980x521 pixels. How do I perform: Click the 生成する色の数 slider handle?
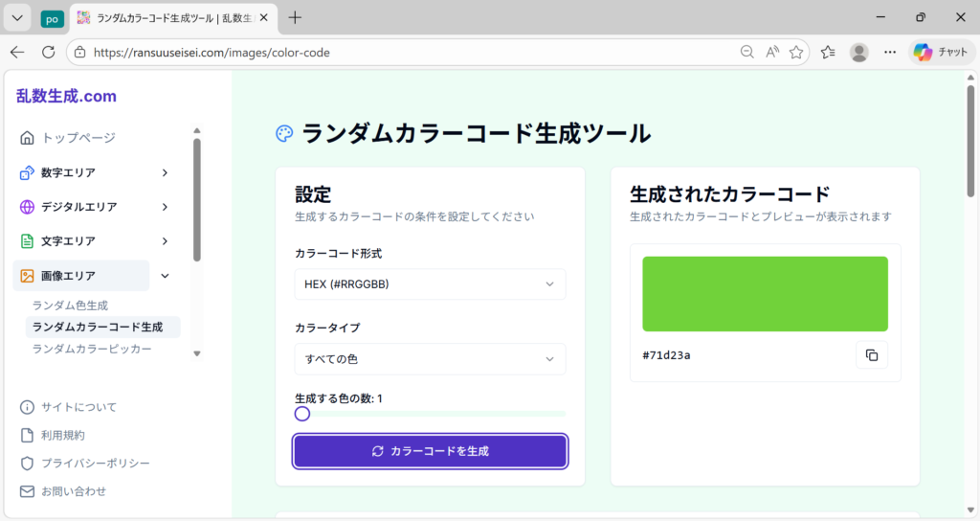tap(302, 414)
